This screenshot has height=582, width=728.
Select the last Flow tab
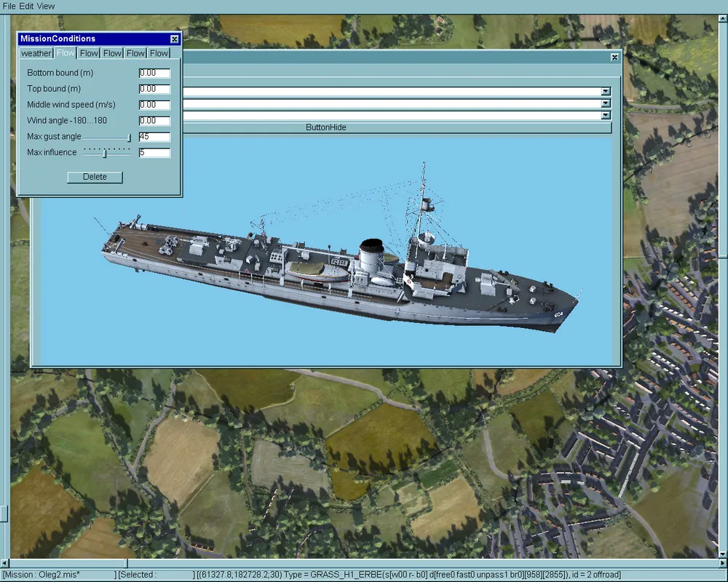point(159,53)
